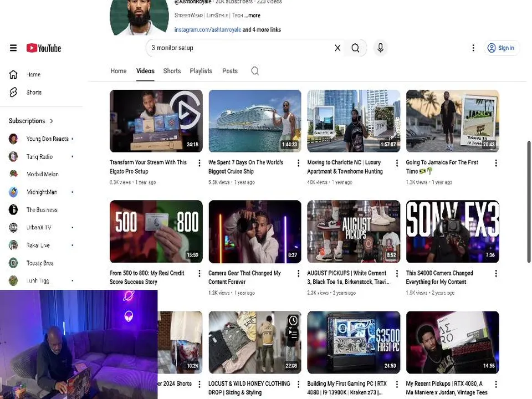Open Luh Tigg channel avatar
The height and width of the screenshot is (399, 532).
click(x=13, y=280)
